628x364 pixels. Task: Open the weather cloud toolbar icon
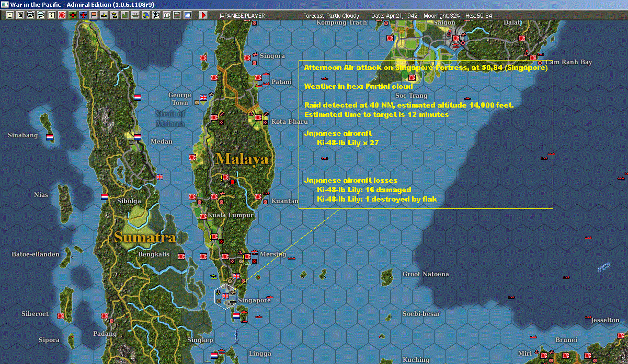pyautogui.click(x=187, y=15)
